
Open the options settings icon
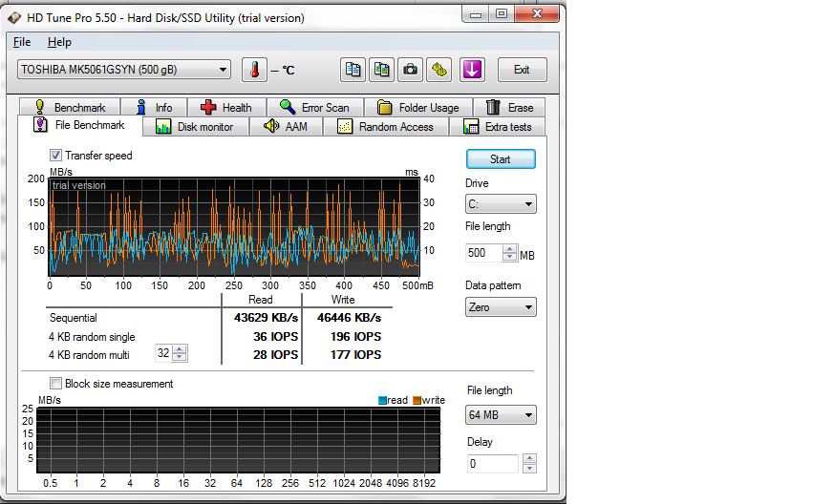(x=439, y=70)
